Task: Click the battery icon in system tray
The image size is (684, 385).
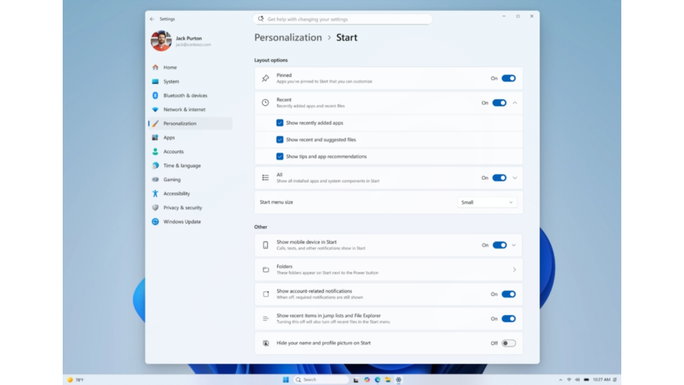Action: (586, 380)
